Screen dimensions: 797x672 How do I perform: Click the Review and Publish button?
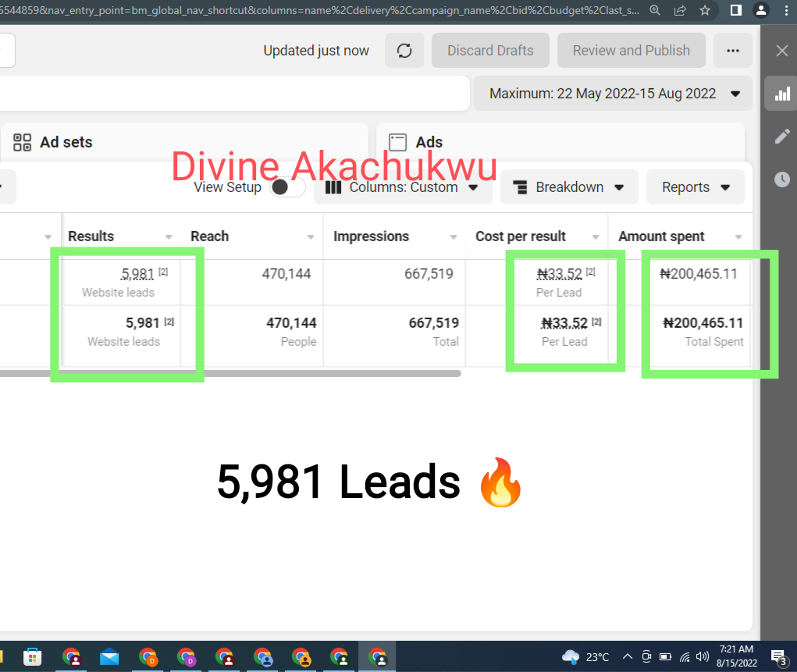[631, 51]
